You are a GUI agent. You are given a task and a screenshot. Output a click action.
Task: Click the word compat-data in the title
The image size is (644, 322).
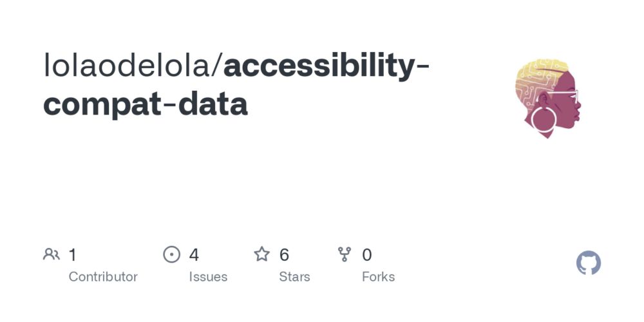pyautogui.click(x=146, y=104)
